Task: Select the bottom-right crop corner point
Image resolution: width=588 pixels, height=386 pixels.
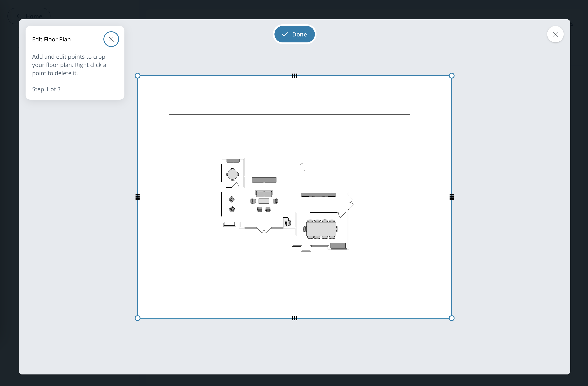Action: [451, 318]
